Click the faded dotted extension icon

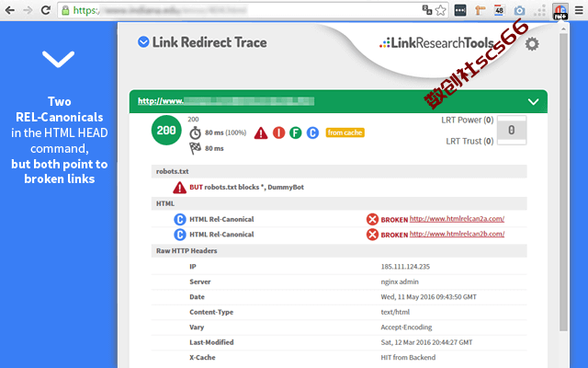pos(539,10)
